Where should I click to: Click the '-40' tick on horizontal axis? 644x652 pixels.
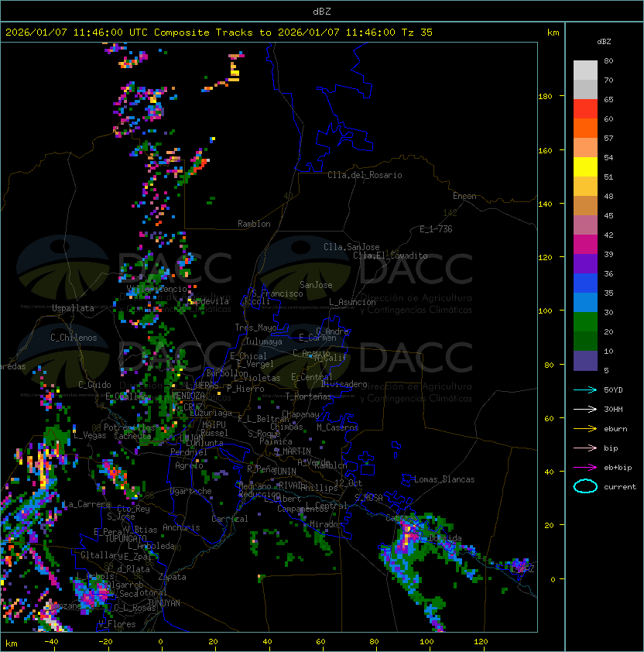pyautogui.click(x=51, y=642)
